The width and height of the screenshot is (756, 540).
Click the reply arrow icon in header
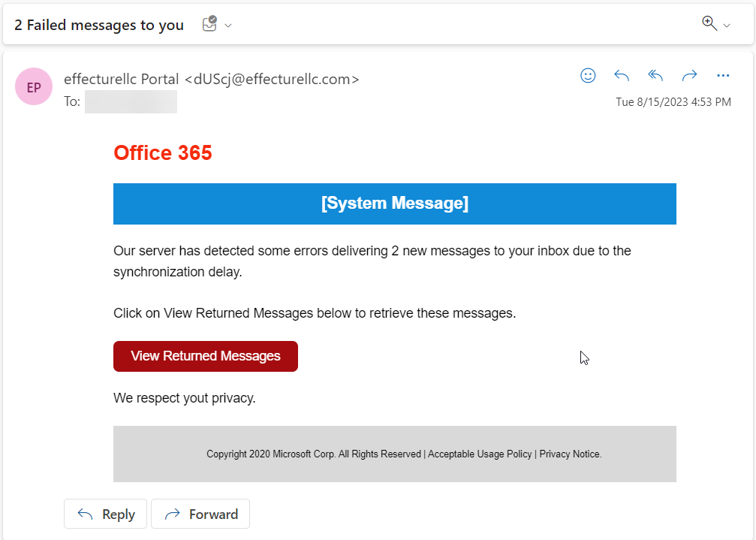(622, 75)
